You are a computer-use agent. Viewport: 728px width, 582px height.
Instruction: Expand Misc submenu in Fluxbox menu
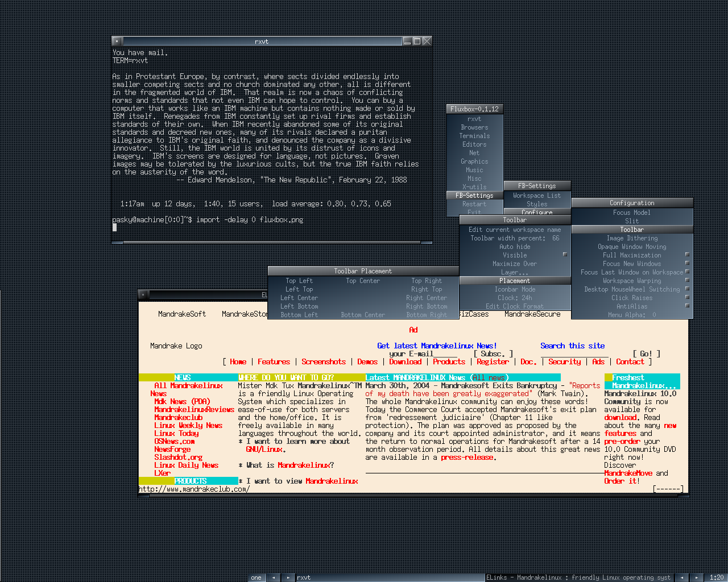(474, 178)
